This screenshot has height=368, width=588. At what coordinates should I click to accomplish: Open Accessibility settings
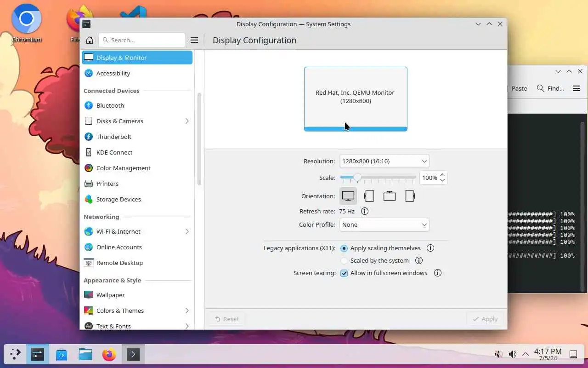137,73
